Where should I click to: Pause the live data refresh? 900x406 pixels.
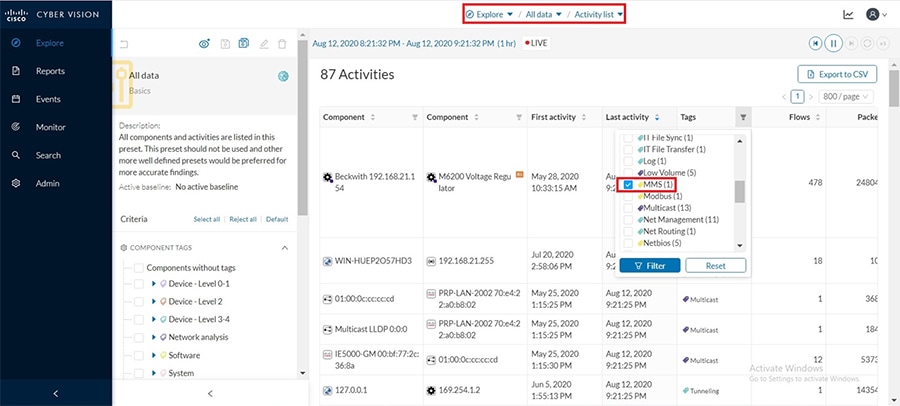point(833,43)
